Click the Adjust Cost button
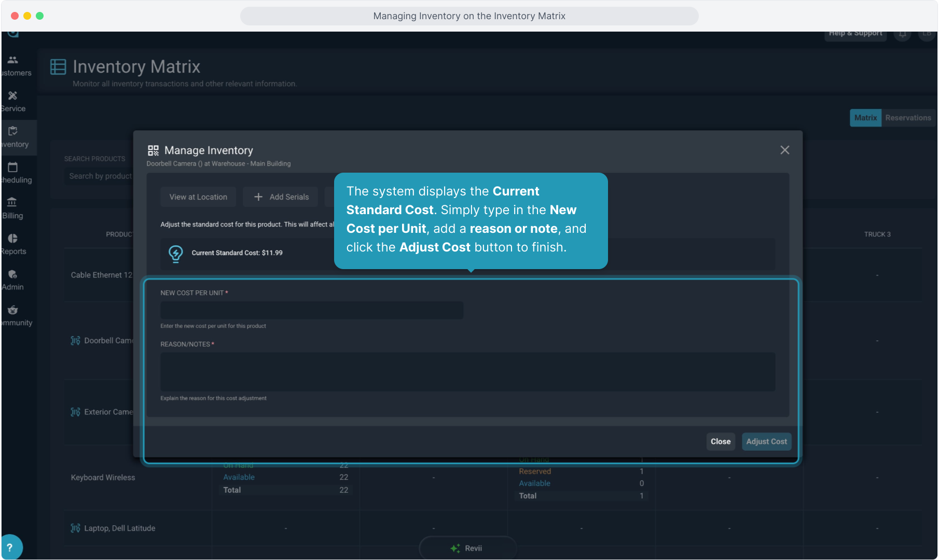939x560 pixels. (766, 442)
